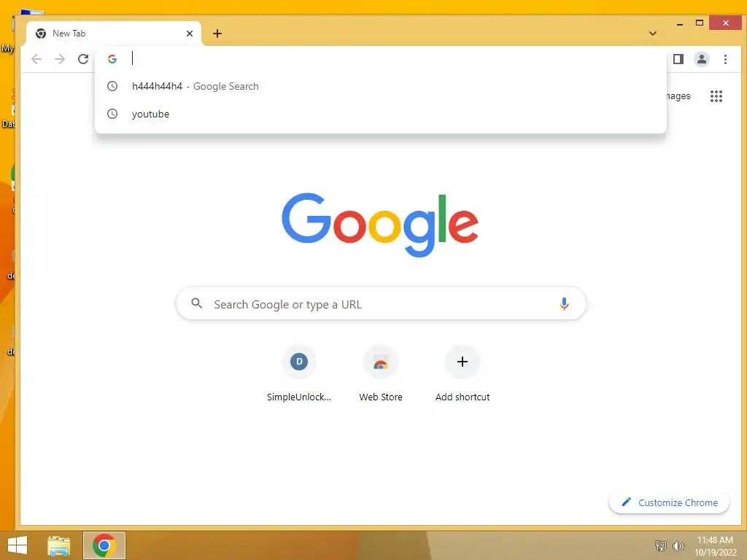Open Customize Chrome button
Image resolution: width=747 pixels, height=560 pixels.
(x=670, y=502)
